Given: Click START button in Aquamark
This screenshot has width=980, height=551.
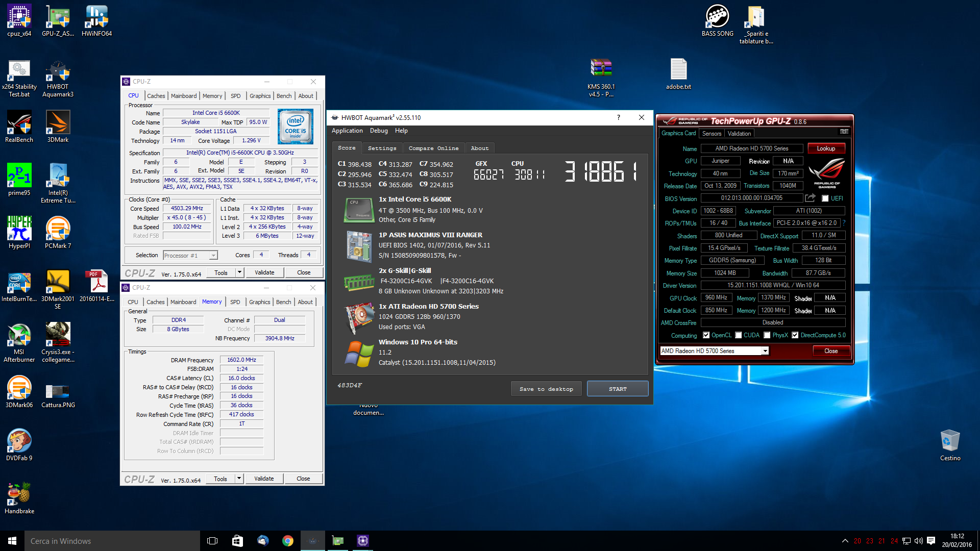Looking at the screenshot, I should (618, 389).
